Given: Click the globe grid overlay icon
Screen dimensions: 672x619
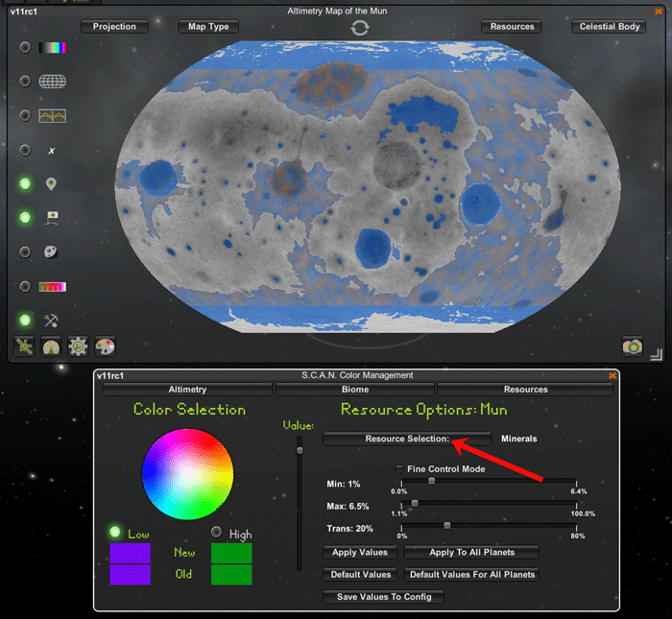Looking at the screenshot, I should 52,81.
